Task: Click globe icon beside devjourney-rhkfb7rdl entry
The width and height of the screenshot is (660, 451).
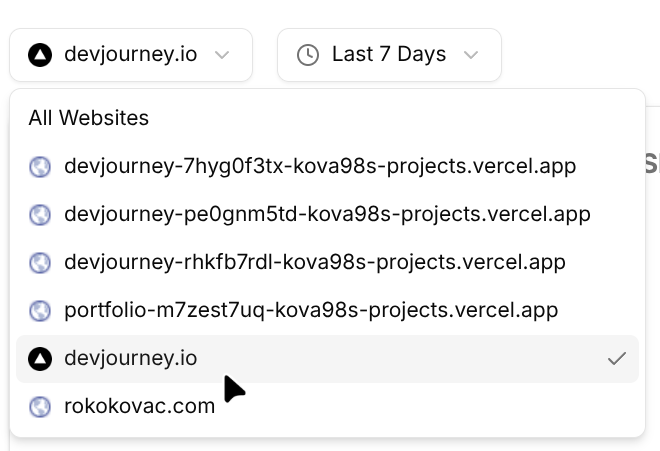Action: pos(40,262)
